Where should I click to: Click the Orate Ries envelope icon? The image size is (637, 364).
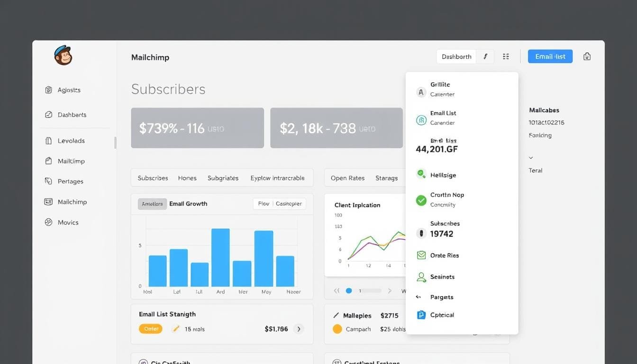tap(421, 255)
